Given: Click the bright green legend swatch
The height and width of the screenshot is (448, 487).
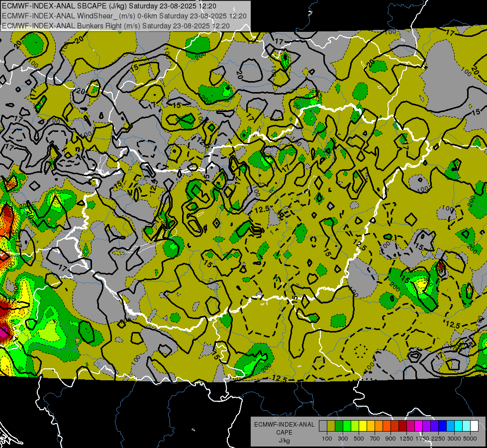Looking at the screenshot, I should (347, 426).
